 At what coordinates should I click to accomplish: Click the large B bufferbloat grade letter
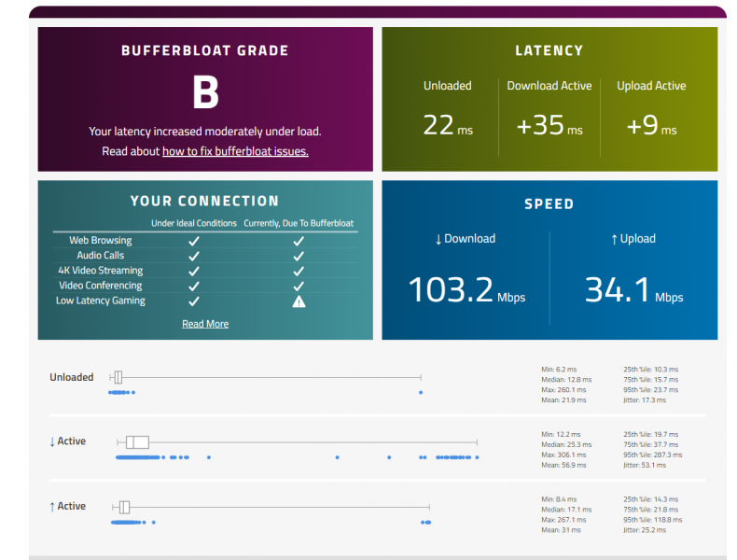click(x=205, y=93)
